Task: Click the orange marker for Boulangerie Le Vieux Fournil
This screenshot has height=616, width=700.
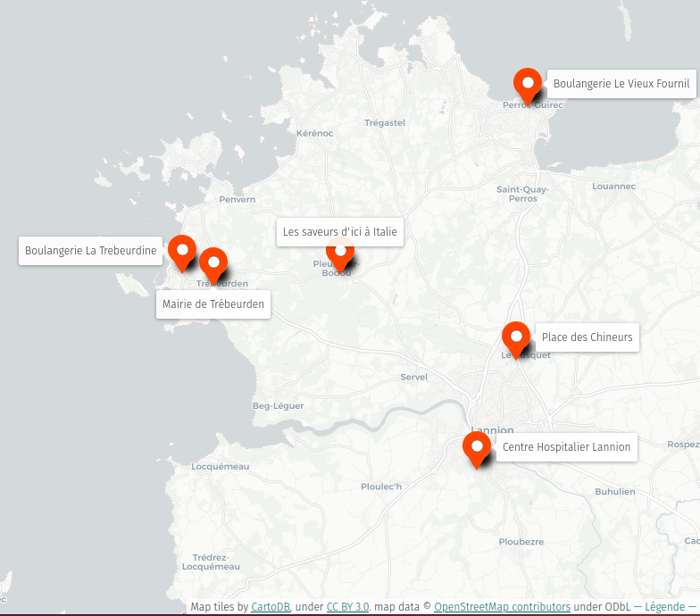Action: (528, 85)
